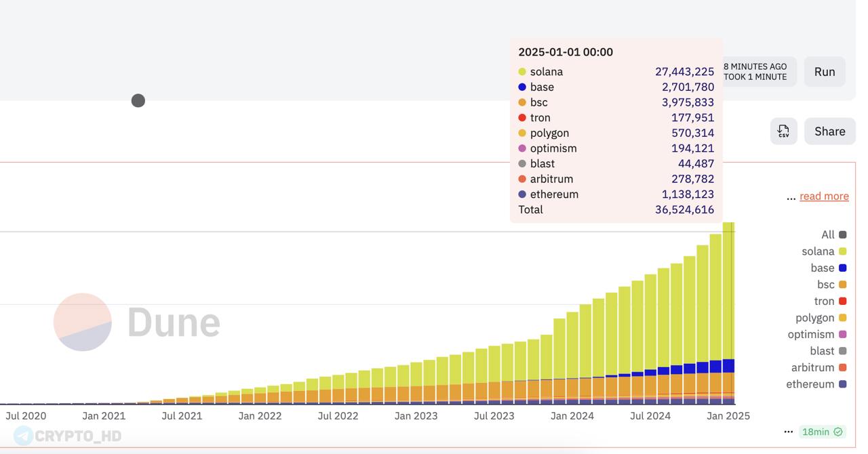Click the 18min refresh status badge

tap(822, 432)
